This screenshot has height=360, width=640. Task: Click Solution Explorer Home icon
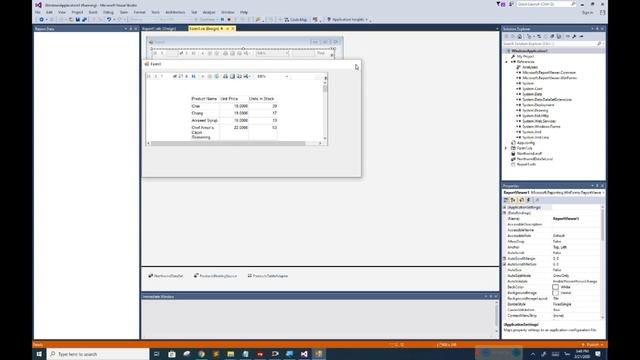coord(520,36)
